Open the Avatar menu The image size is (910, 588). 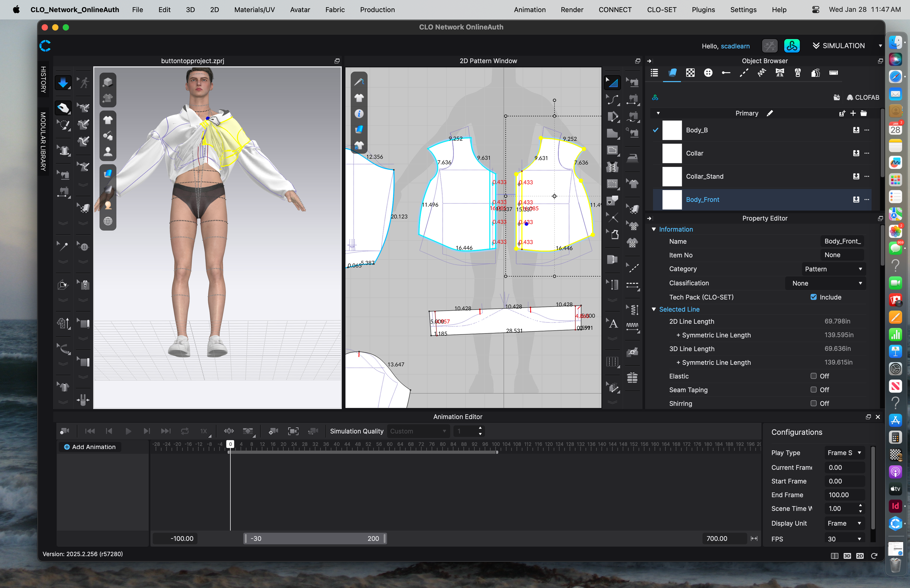300,9
